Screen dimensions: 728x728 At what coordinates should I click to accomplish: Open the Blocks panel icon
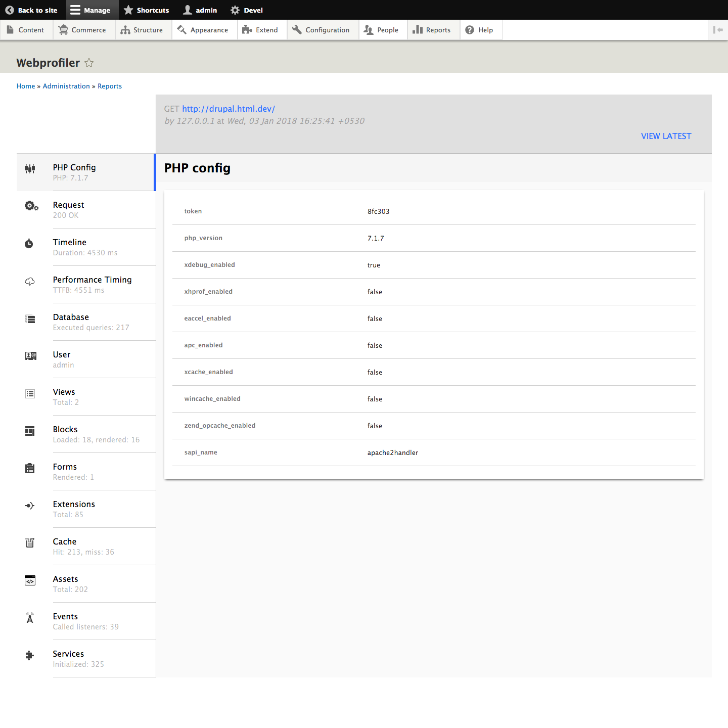coord(30,431)
